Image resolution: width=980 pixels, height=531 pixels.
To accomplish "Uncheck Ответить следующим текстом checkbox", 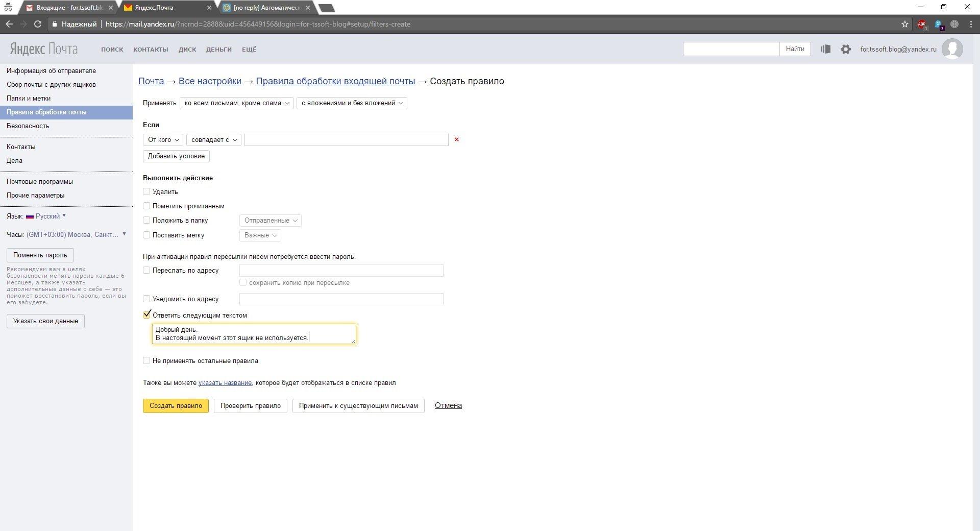I will point(147,315).
